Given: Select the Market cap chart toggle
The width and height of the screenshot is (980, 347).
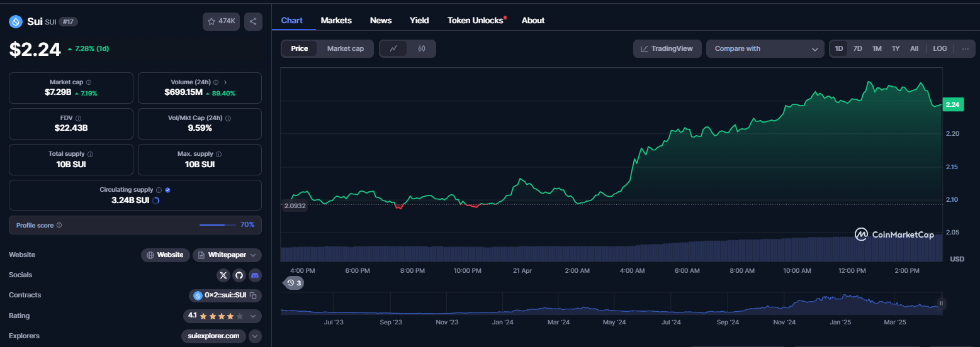Looking at the screenshot, I should pyautogui.click(x=346, y=48).
